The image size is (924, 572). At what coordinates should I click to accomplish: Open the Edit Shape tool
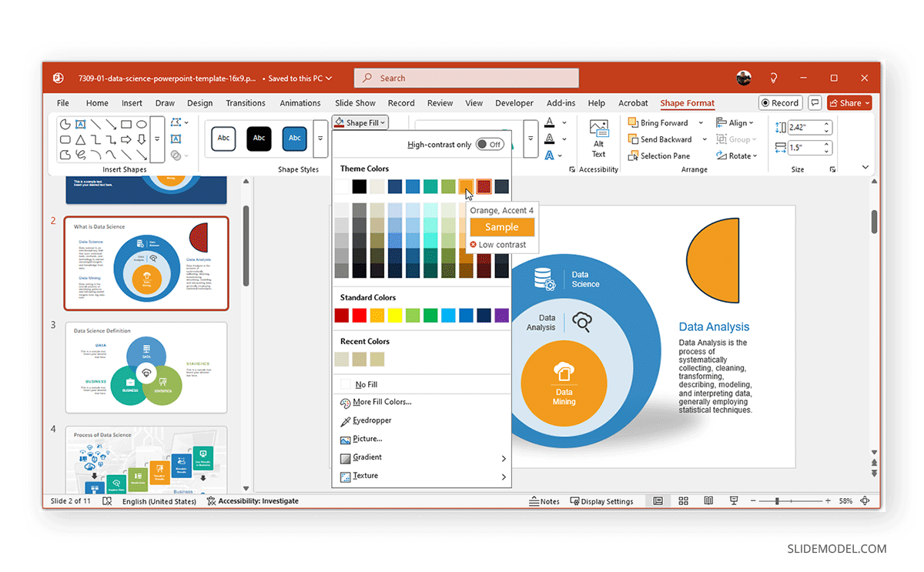(174, 122)
